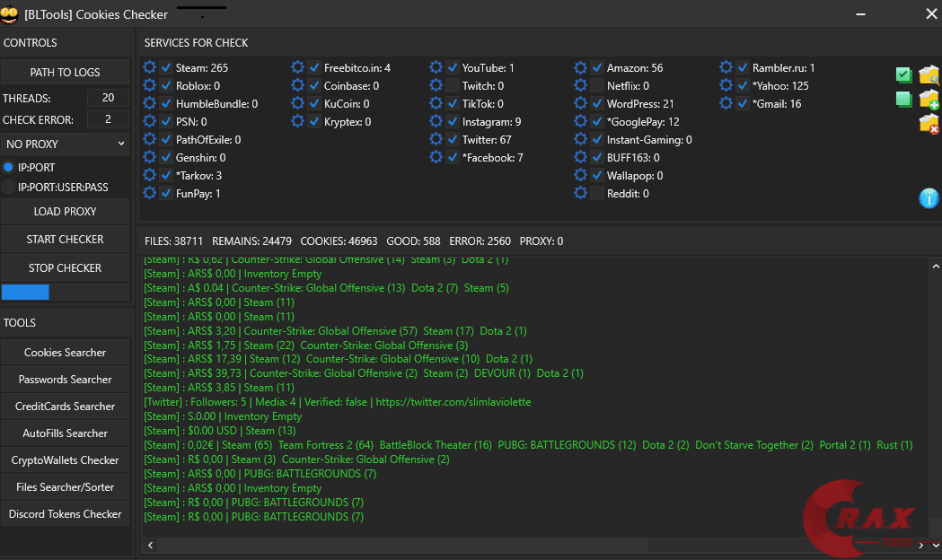
Task: Open the CreditCards Searcher tool
Action: click(x=65, y=407)
